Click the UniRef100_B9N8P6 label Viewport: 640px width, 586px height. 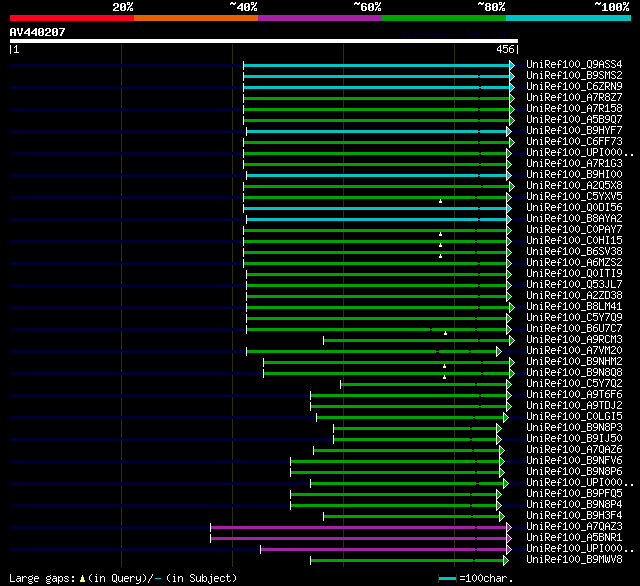574,472
